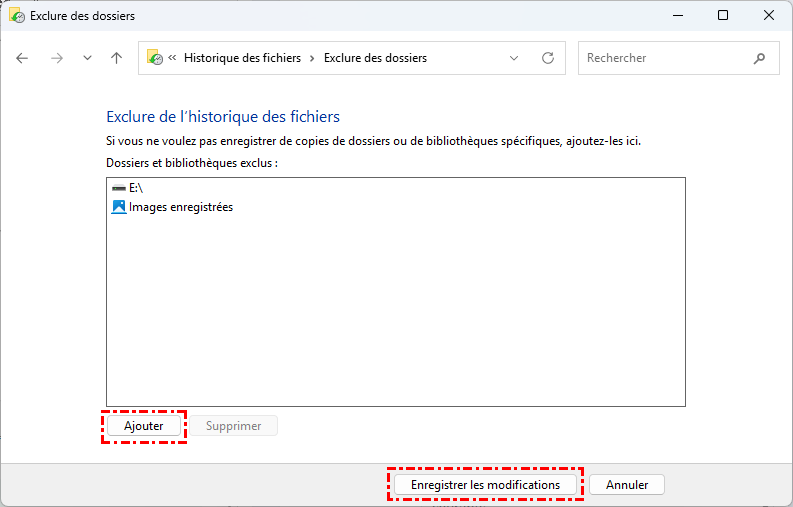Save with Enregistrer les modifications
The width and height of the screenshot is (793, 507).
coord(485,485)
